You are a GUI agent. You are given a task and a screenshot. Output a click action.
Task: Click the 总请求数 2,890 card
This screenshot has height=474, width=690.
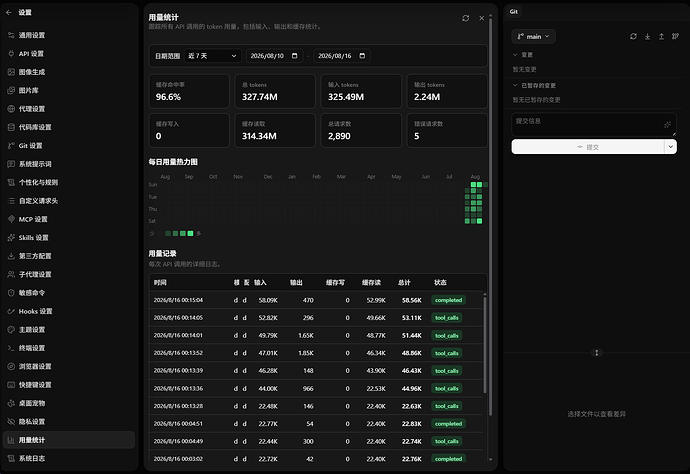click(x=361, y=130)
